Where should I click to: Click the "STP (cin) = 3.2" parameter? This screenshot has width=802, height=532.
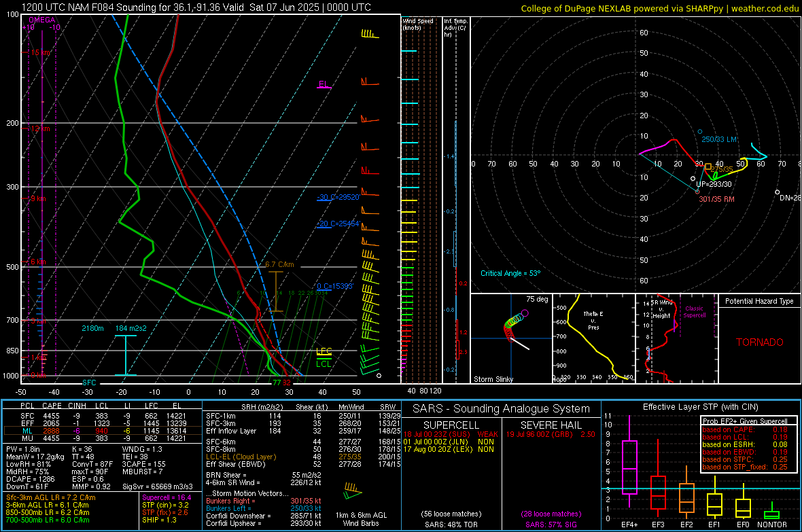coord(165,505)
